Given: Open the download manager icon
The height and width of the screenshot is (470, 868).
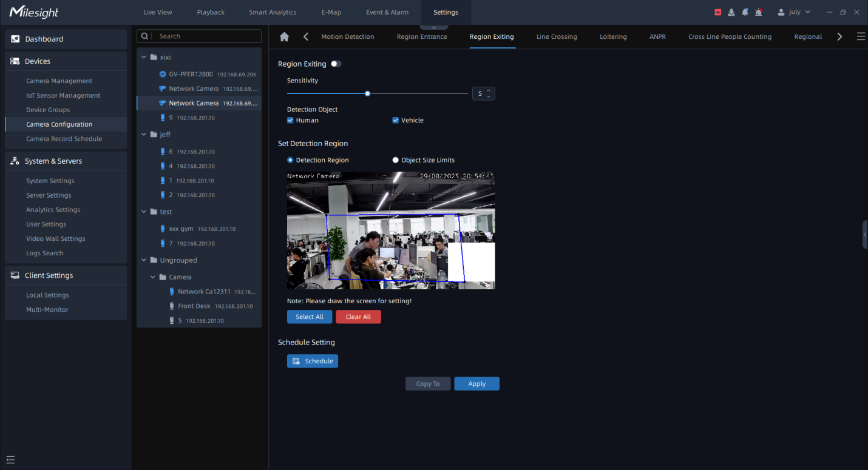Looking at the screenshot, I should (x=731, y=12).
